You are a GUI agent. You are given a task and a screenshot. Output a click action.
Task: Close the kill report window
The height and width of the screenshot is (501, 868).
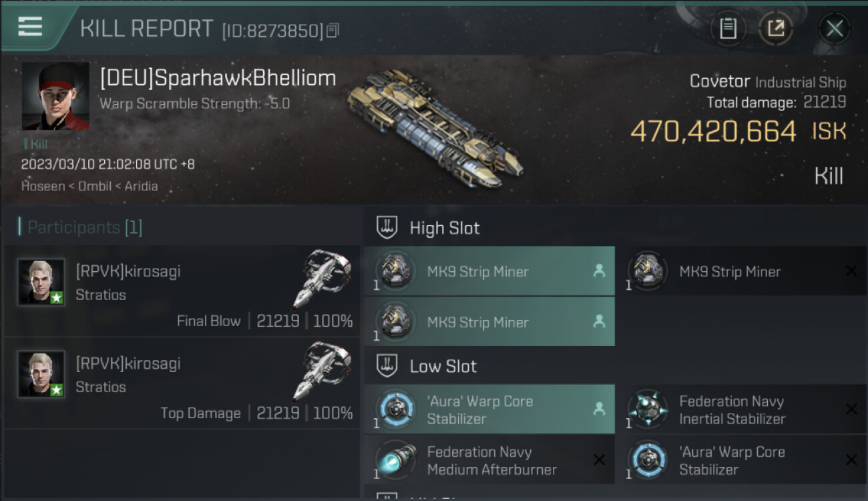point(835,29)
